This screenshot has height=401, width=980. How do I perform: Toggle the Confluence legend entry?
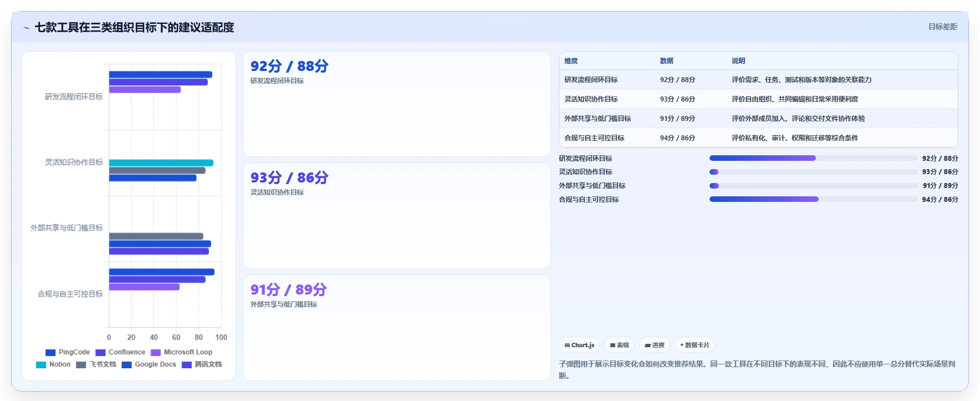pos(120,352)
